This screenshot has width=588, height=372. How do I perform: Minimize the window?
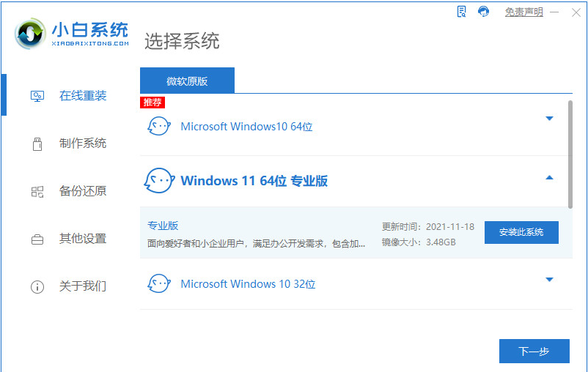(x=554, y=12)
